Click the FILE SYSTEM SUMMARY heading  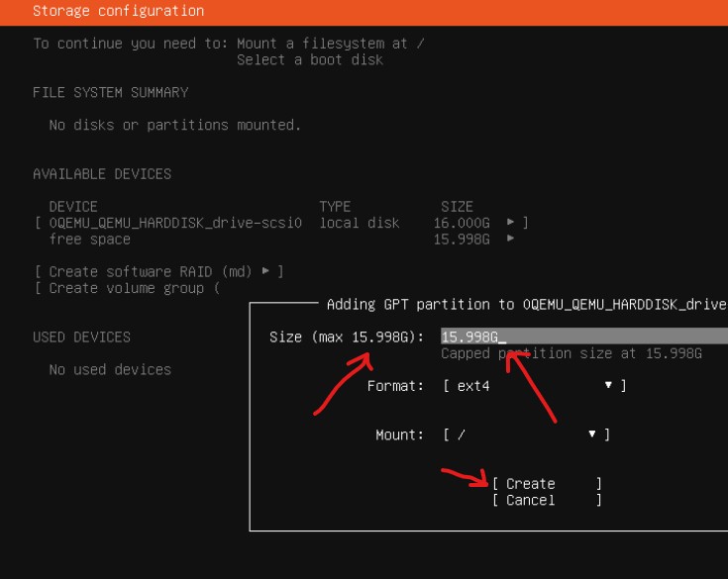click(110, 92)
